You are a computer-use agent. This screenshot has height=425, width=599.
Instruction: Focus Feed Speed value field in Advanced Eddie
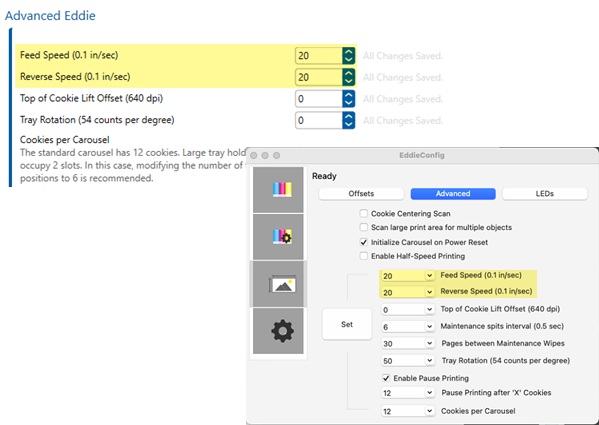(319, 56)
